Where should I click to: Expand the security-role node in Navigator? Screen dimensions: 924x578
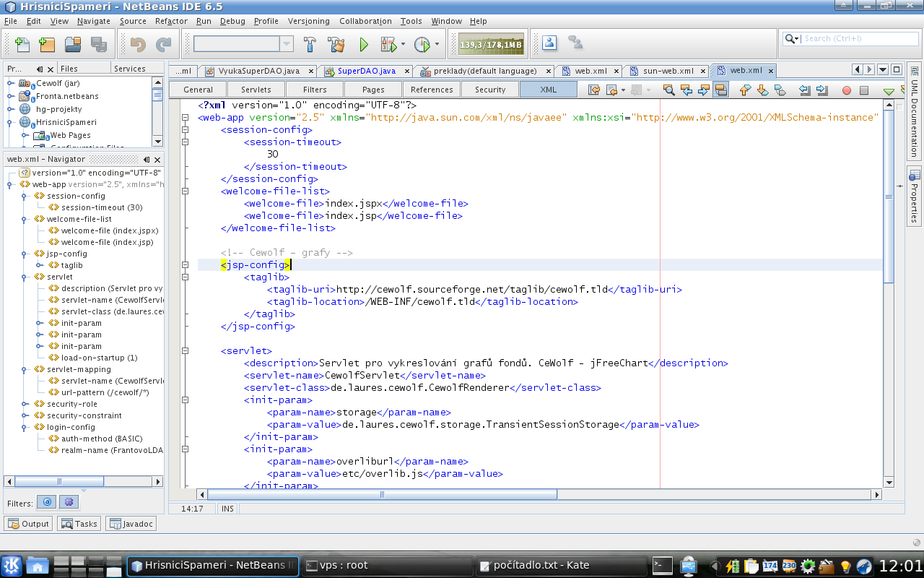coord(25,404)
